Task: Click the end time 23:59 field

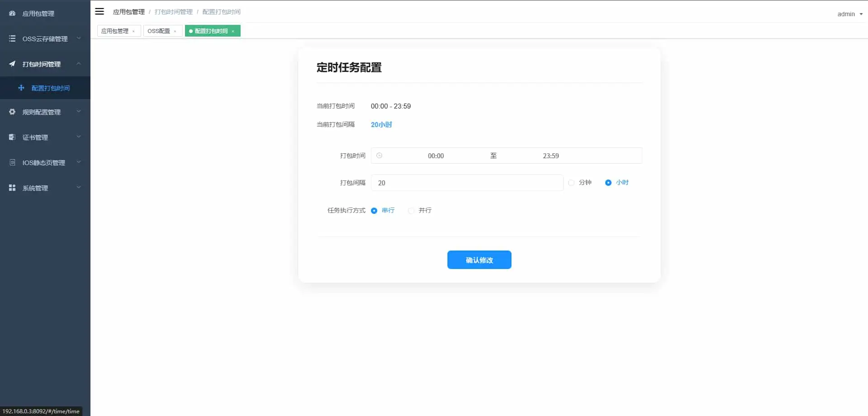Action: [550, 156]
